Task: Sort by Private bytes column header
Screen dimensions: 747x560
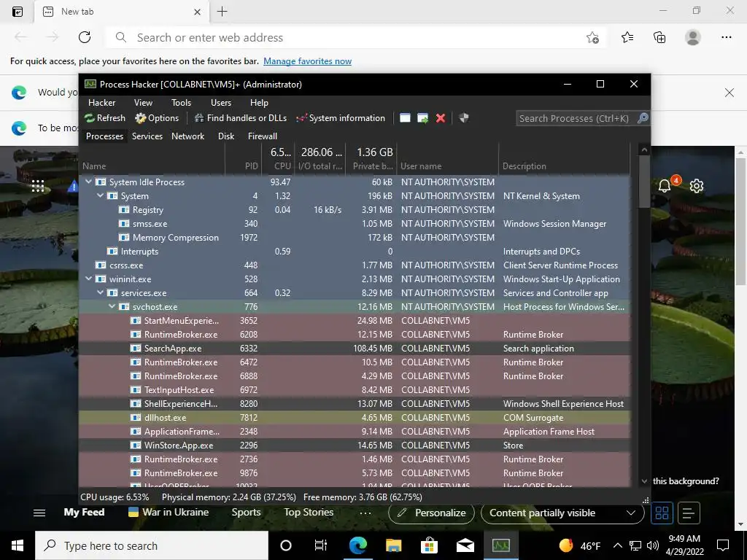Action: pos(371,159)
